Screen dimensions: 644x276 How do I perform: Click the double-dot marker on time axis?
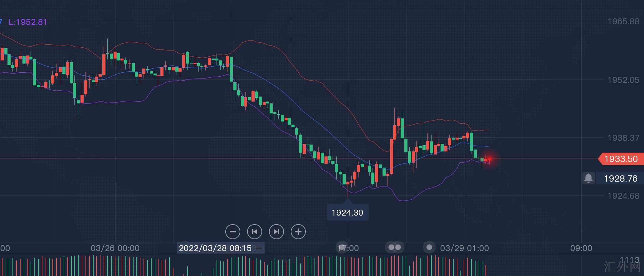coord(395,247)
